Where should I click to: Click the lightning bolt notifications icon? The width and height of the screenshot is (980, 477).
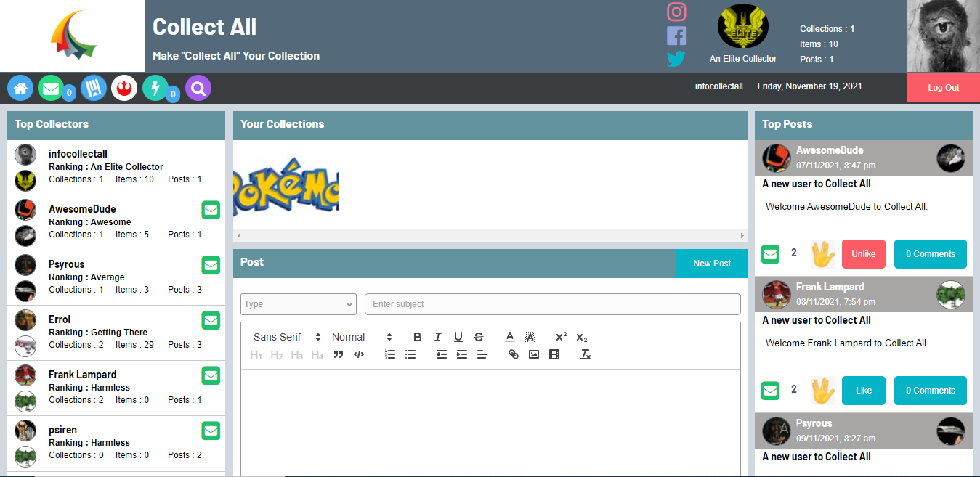coord(155,89)
